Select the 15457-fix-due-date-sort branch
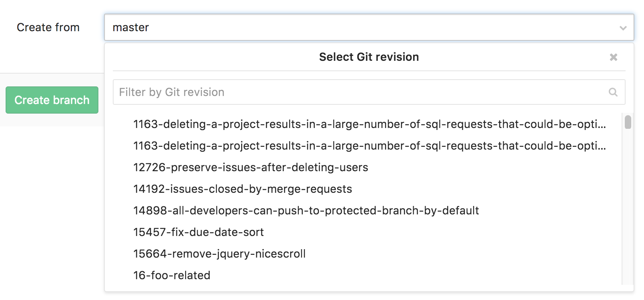644x300 pixels. (x=198, y=232)
